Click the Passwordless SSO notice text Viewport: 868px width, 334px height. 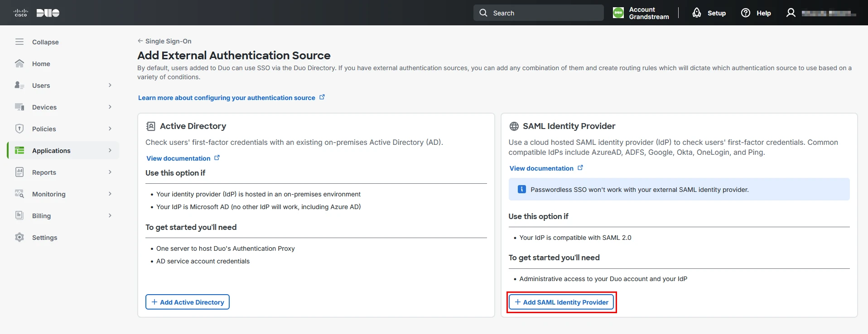pos(640,190)
